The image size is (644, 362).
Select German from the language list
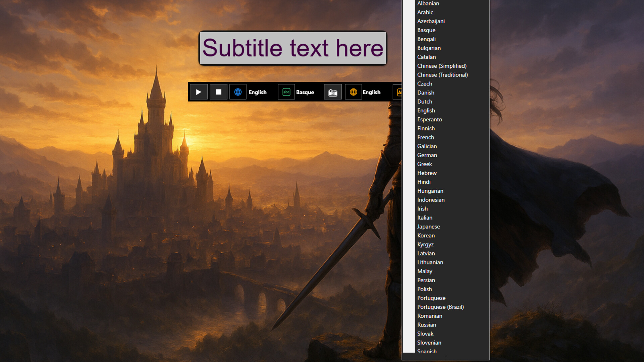(427, 155)
